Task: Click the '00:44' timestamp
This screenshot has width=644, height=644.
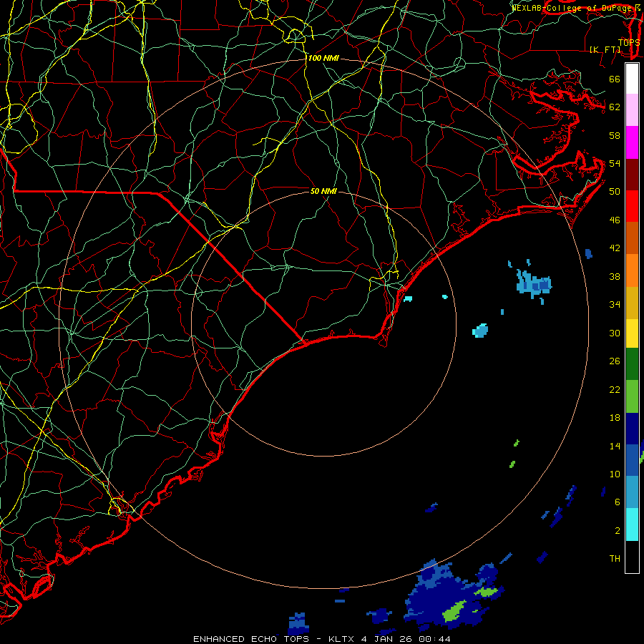Action: coord(434,639)
